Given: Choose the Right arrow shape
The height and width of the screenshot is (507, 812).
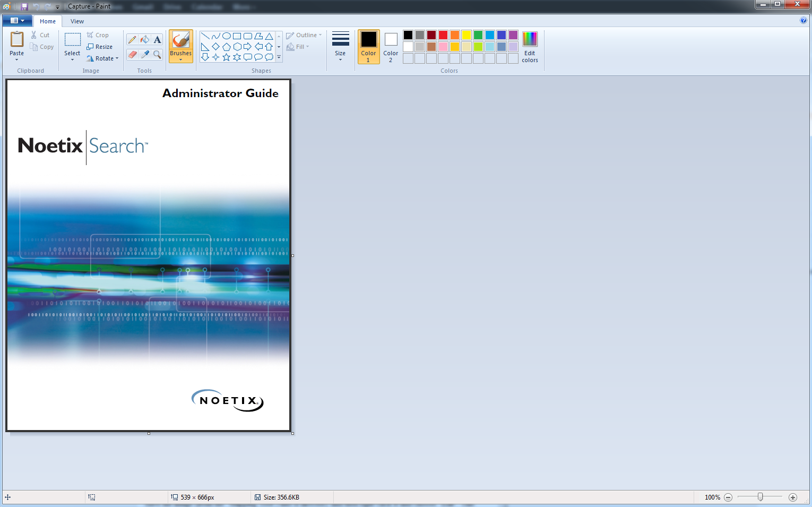Looking at the screenshot, I should click(248, 47).
